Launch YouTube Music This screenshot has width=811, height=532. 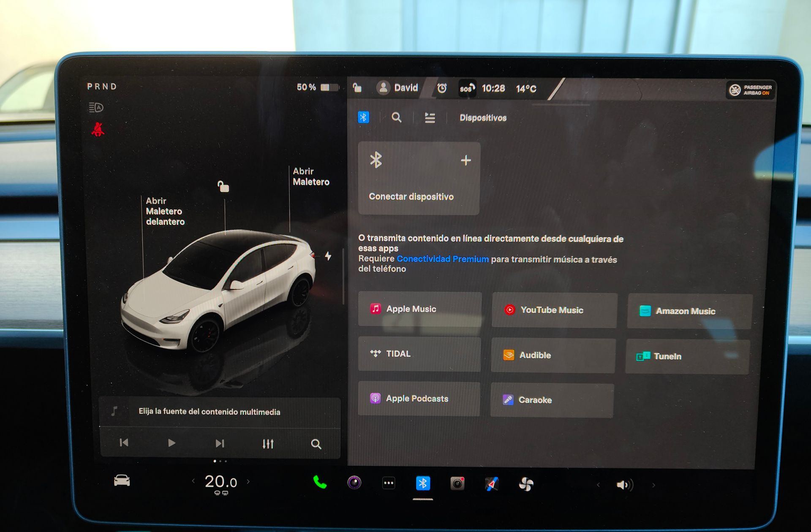click(x=554, y=310)
